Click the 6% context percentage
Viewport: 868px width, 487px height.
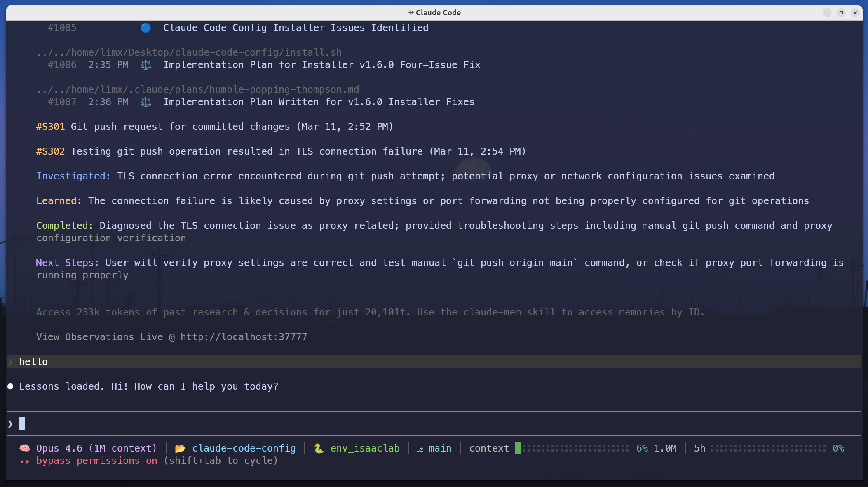click(x=642, y=448)
